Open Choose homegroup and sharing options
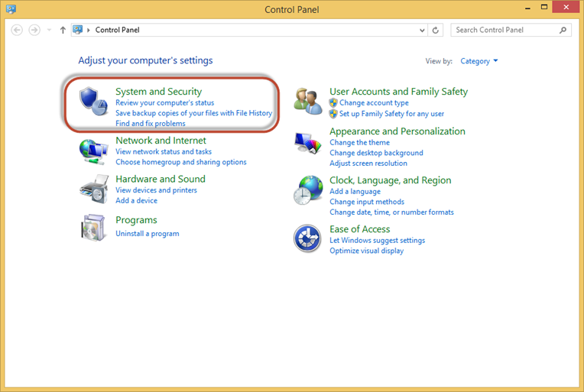Screen dimensions: 584x392 (x=180, y=162)
